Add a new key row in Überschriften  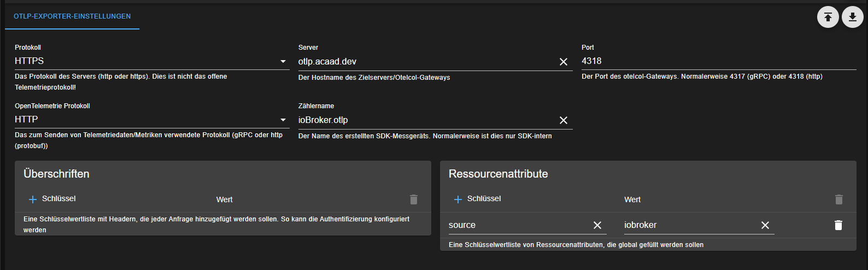click(33, 199)
